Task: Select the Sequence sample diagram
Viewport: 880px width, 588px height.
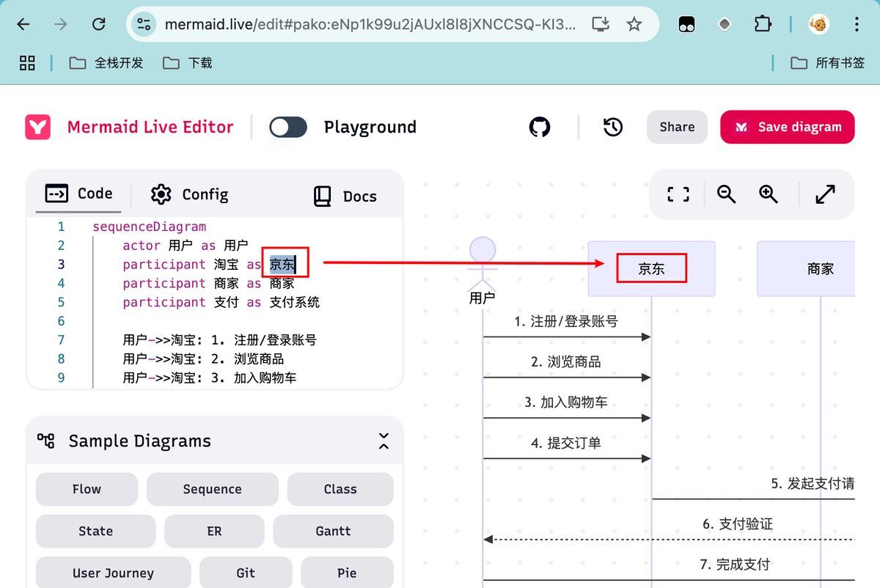Action: [212, 489]
